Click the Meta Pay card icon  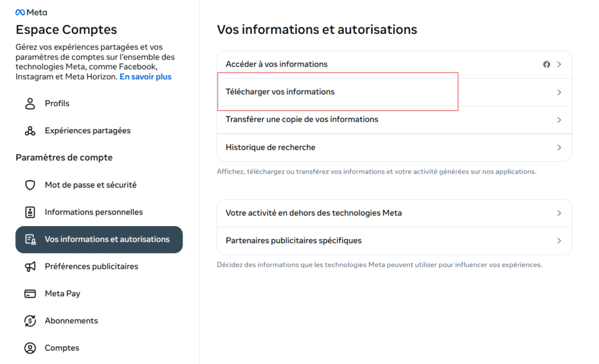30,294
